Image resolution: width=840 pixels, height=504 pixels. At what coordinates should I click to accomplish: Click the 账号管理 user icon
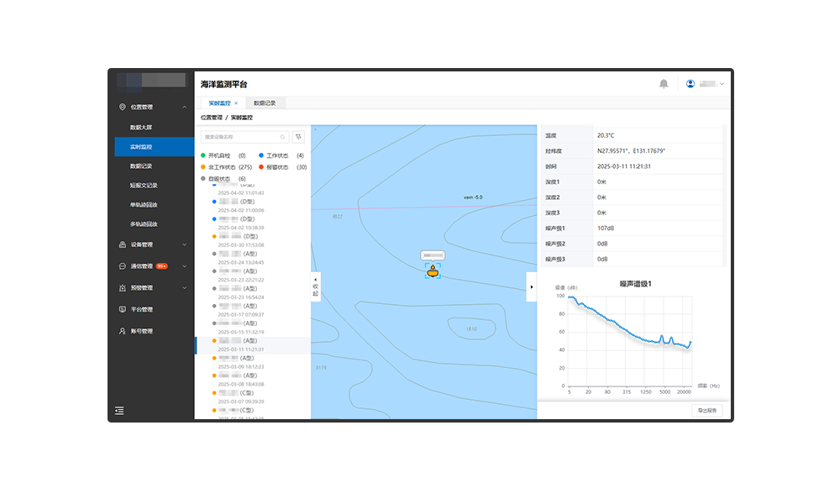[x=122, y=331]
